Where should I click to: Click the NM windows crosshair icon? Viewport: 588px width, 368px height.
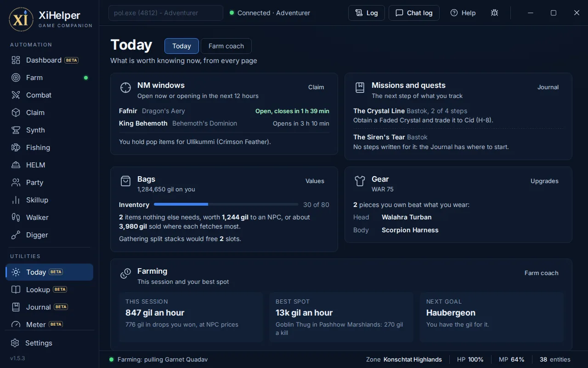pos(125,87)
